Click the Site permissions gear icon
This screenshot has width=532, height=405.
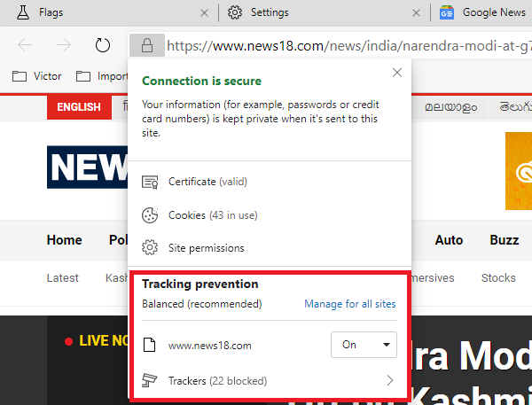[150, 247]
